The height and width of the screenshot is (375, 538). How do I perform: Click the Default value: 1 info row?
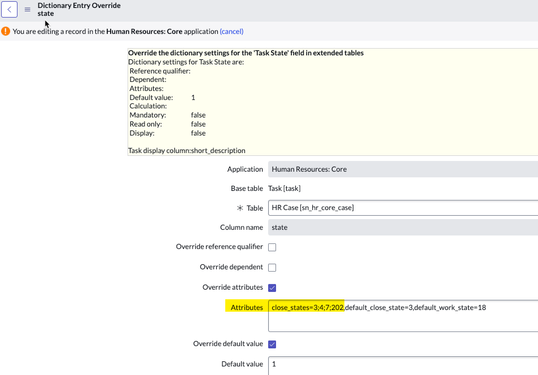[x=162, y=97]
